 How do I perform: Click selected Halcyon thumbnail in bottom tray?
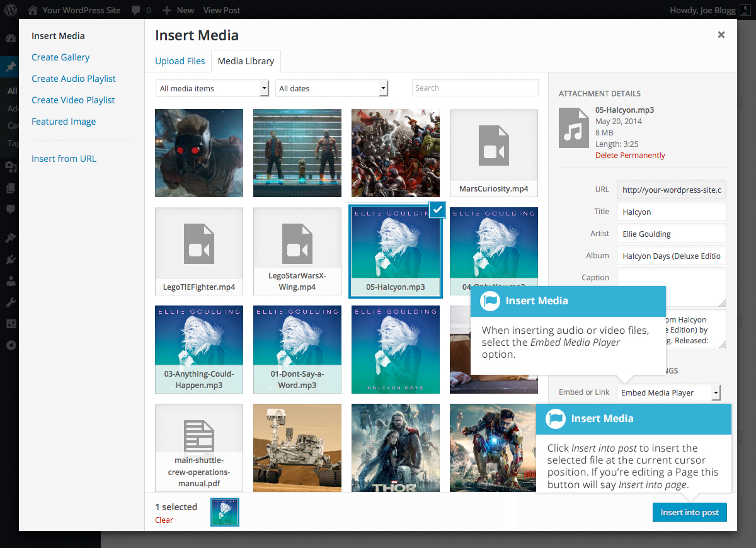tap(225, 511)
